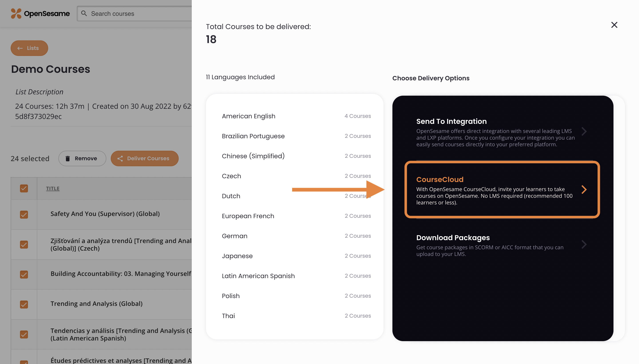The width and height of the screenshot is (639, 364).
Task: Click the OpenSesame logo
Action: pyautogui.click(x=40, y=14)
